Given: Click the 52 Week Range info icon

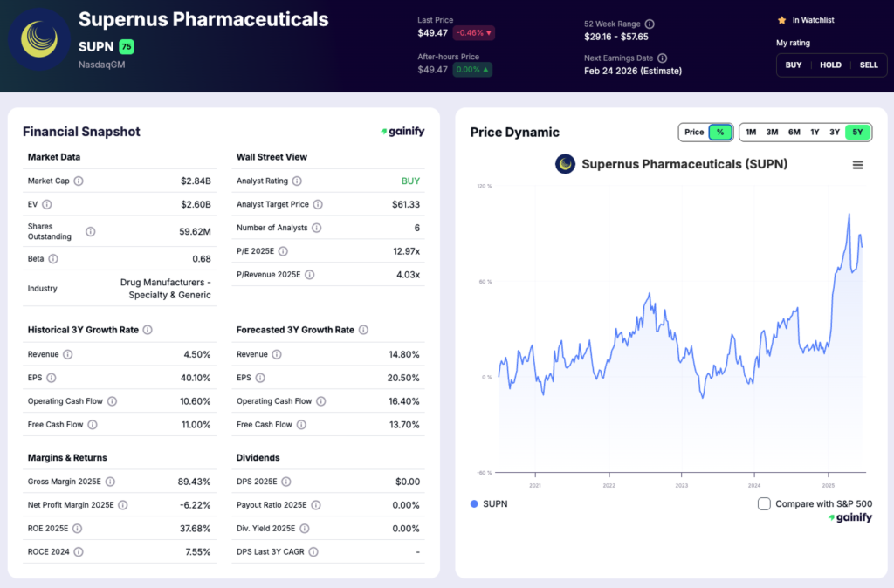Looking at the screenshot, I should pyautogui.click(x=649, y=24).
